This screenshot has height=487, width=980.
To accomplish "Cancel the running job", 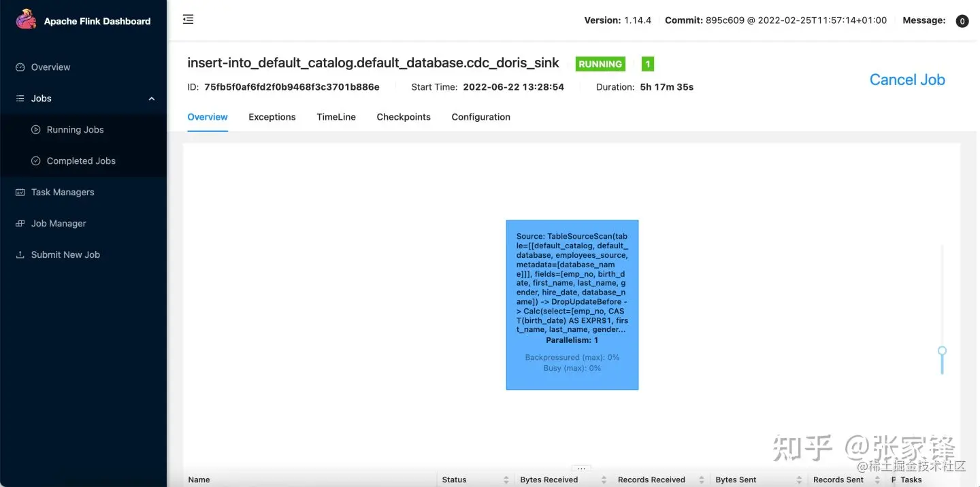I will click(907, 80).
